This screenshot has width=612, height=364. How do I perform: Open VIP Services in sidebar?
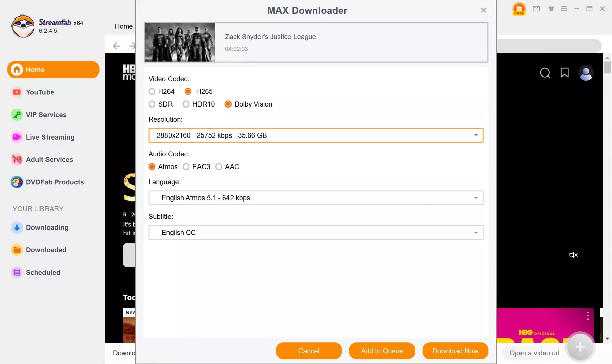pos(46,115)
